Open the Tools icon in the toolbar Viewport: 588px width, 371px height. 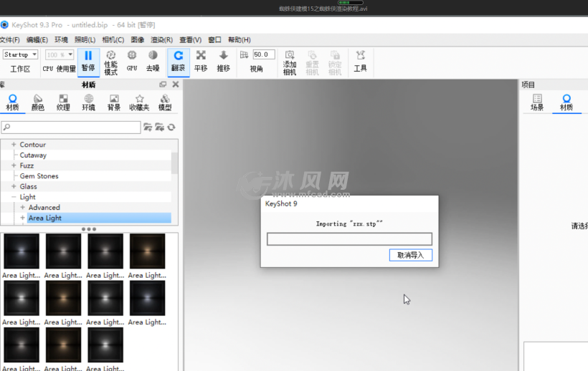click(x=361, y=61)
